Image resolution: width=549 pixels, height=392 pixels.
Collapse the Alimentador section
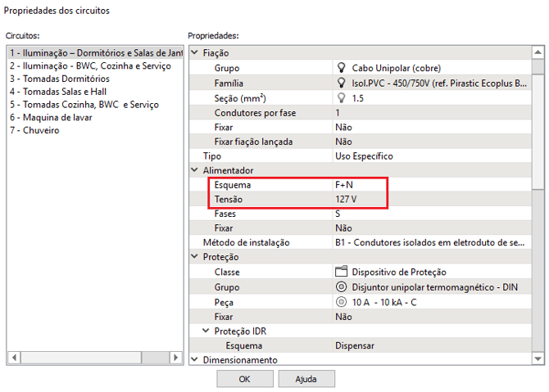(194, 170)
